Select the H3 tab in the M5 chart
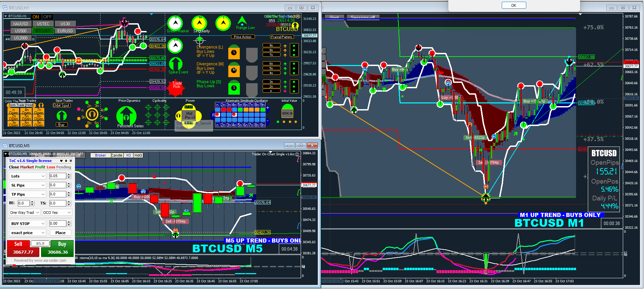Image resolution: width=644 pixels, height=289 pixels. point(128,155)
